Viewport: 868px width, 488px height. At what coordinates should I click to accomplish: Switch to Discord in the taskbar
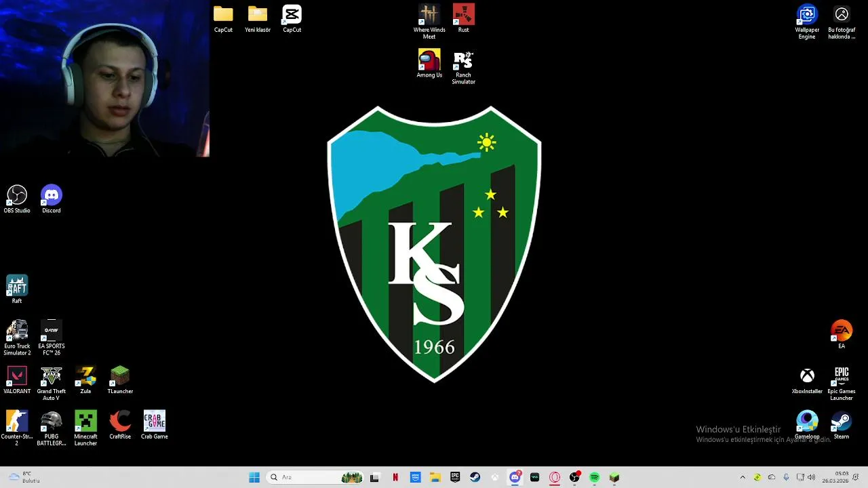pyautogui.click(x=515, y=478)
